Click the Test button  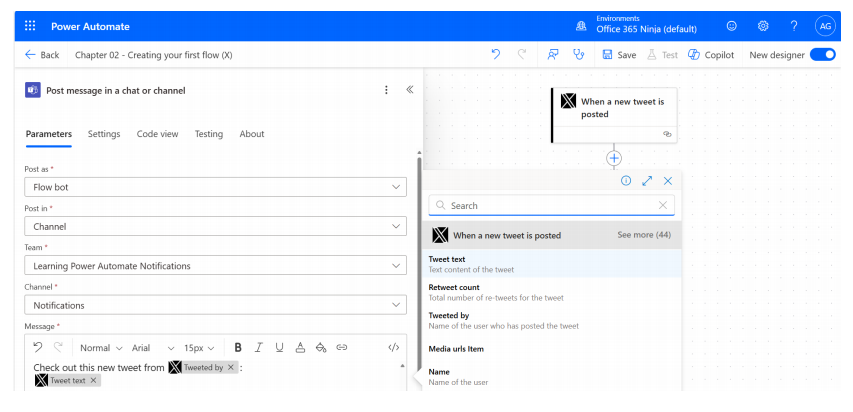pos(662,54)
